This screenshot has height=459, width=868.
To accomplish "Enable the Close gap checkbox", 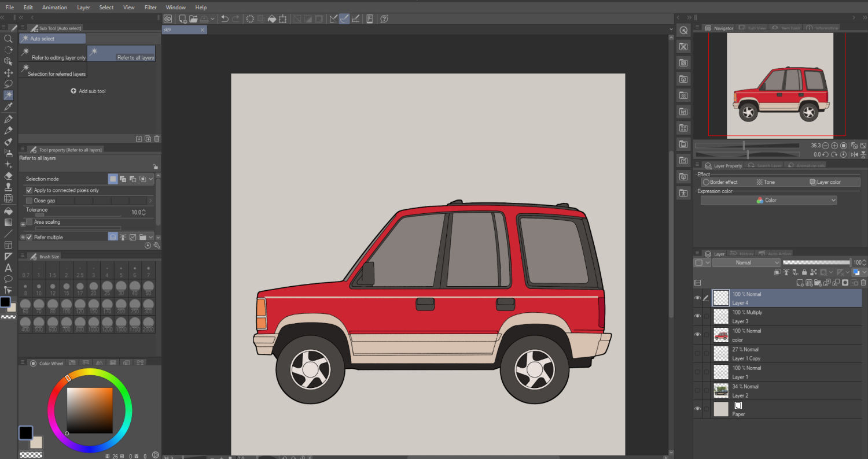I will click(x=30, y=201).
